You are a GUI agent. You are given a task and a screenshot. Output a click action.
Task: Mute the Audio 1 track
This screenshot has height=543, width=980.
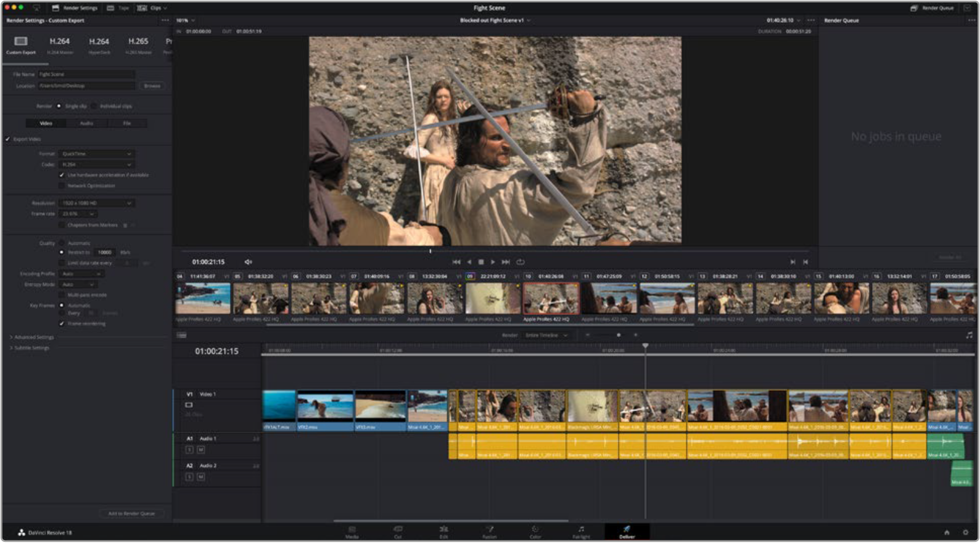[x=200, y=450]
